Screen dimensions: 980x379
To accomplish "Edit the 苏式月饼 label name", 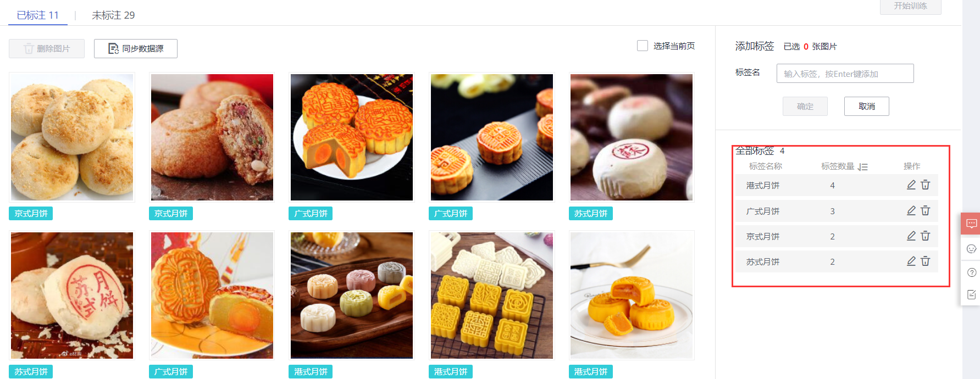I will [x=911, y=261].
